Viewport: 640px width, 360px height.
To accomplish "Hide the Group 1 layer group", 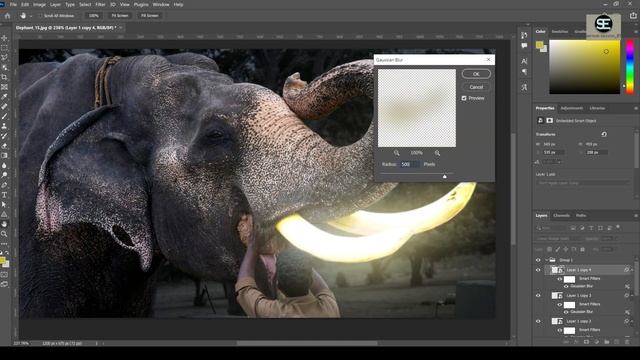I will pos(538,260).
